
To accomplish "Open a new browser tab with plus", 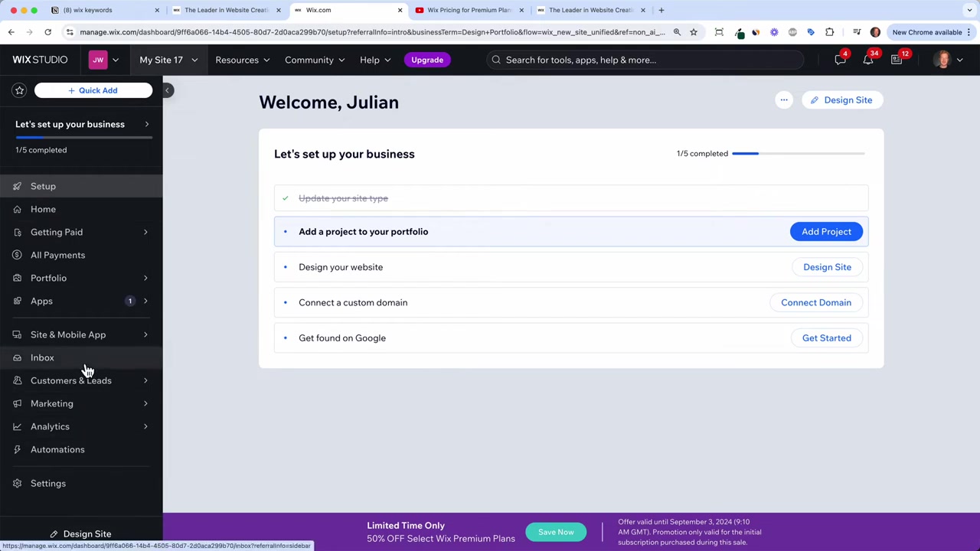I will pos(661,10).
